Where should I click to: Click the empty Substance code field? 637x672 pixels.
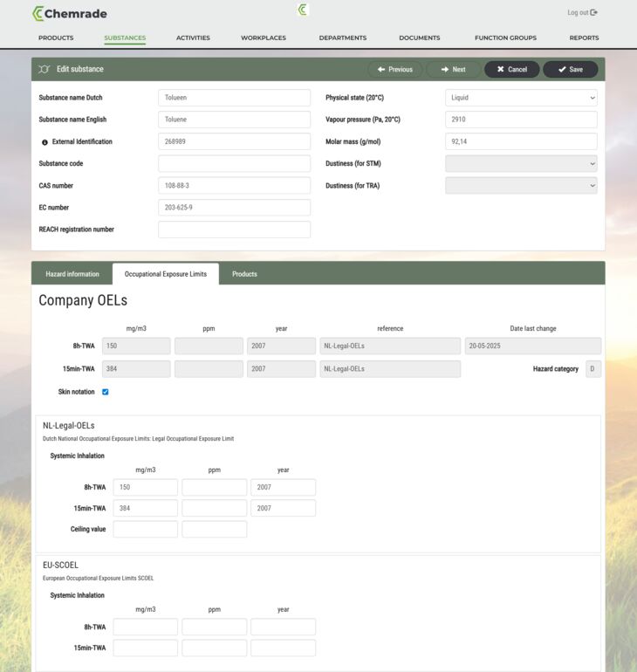coord(235,163)
